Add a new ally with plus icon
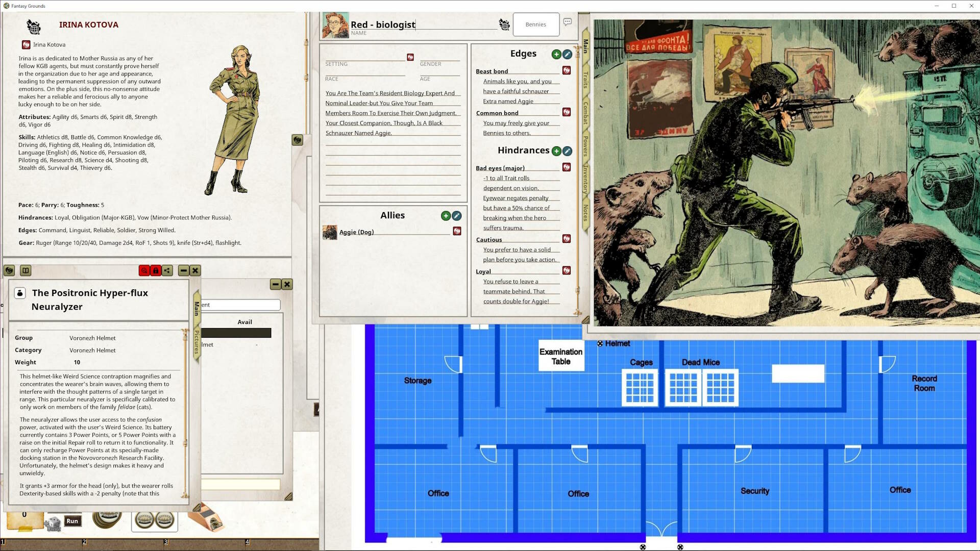 [x=446, y=216]
